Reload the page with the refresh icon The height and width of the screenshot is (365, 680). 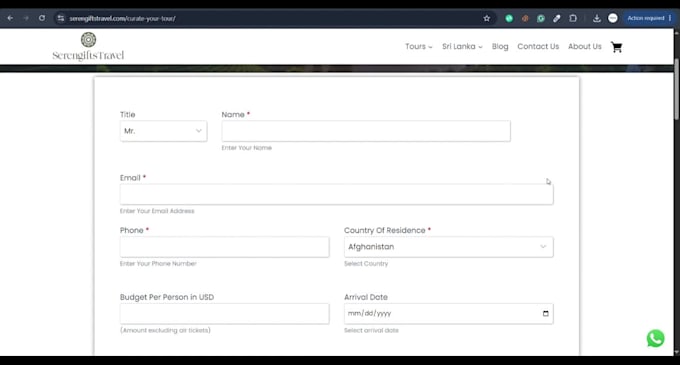pyautogui.click(x=42, y=18)
